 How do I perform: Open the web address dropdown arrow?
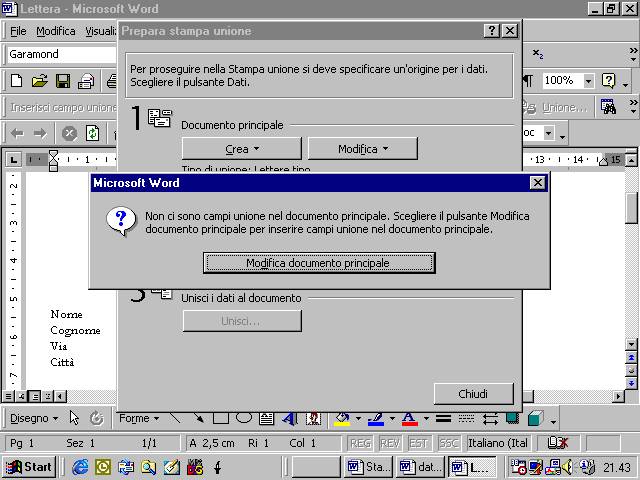click(x=549, y=133)
